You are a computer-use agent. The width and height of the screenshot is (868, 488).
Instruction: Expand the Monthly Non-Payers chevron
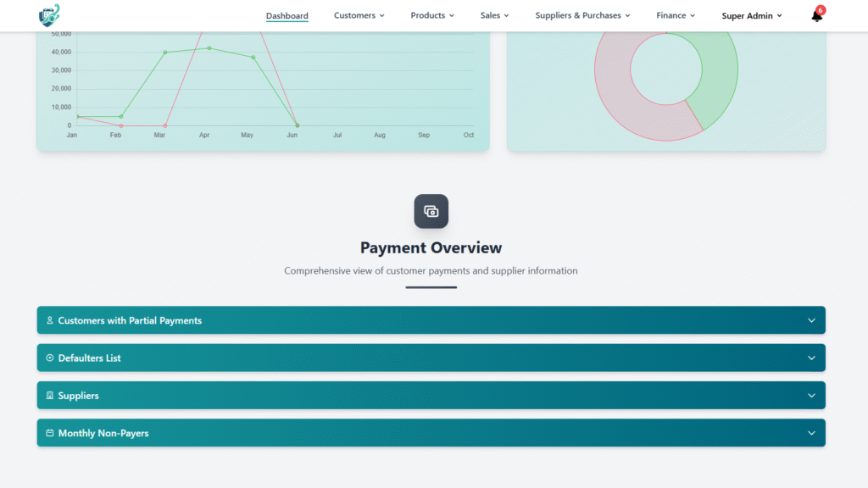coord(811,433)
